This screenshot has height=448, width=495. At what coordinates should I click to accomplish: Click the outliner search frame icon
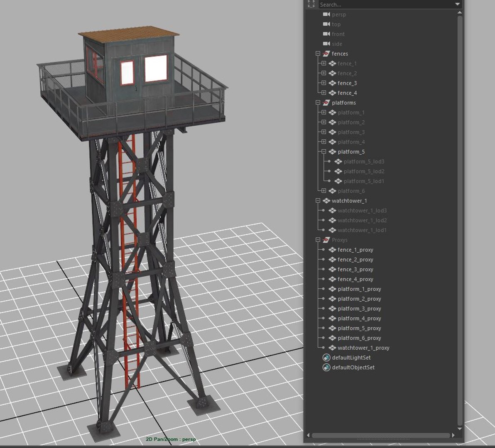(311, 4)
